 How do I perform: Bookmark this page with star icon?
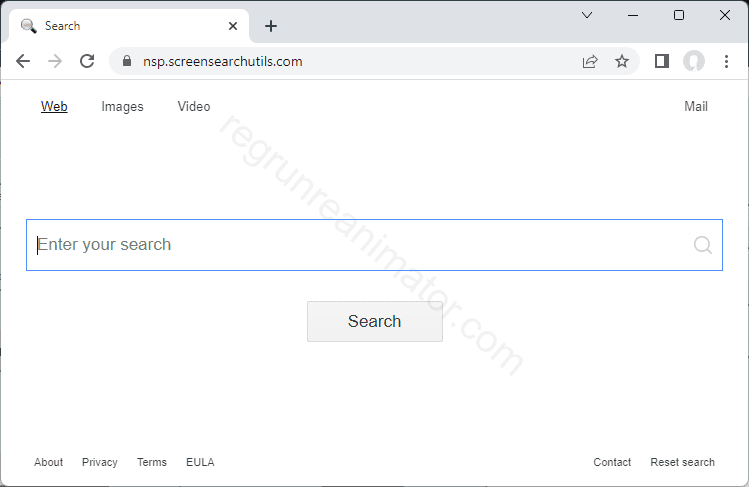pos(622,61)
